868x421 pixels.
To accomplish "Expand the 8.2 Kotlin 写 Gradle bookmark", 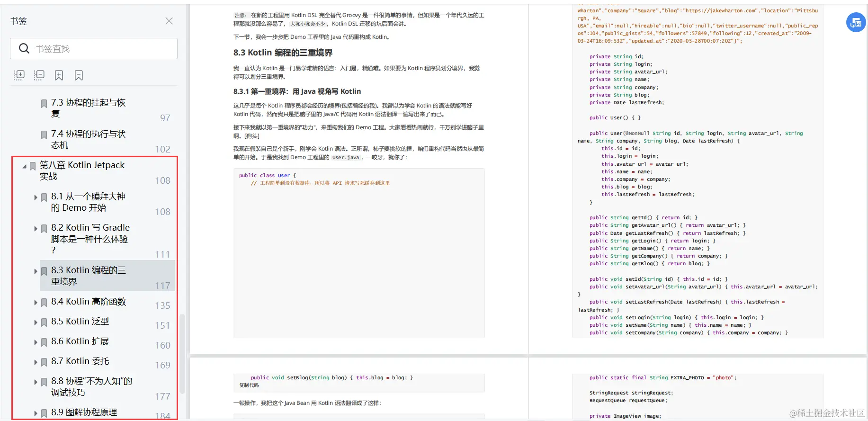I will coord(36,229).
